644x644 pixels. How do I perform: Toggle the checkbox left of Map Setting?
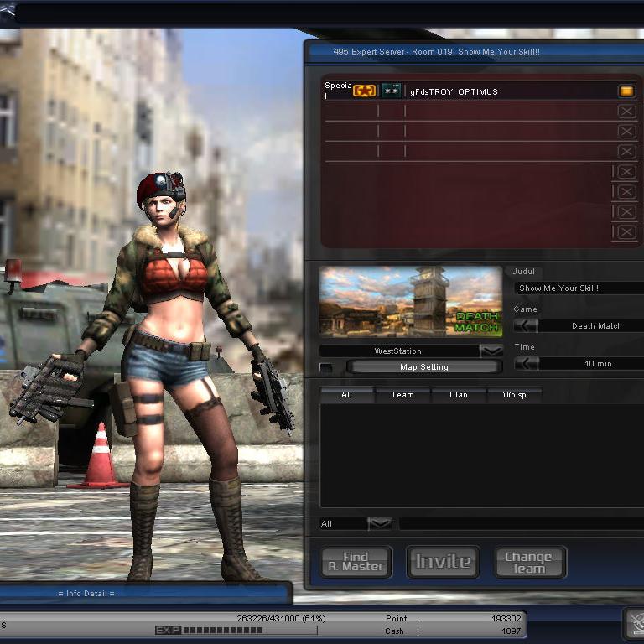(x=326, y=367)
